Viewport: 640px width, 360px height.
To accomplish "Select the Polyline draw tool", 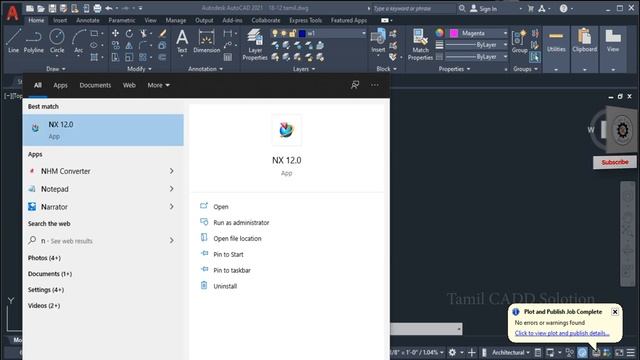I will 33,41.
